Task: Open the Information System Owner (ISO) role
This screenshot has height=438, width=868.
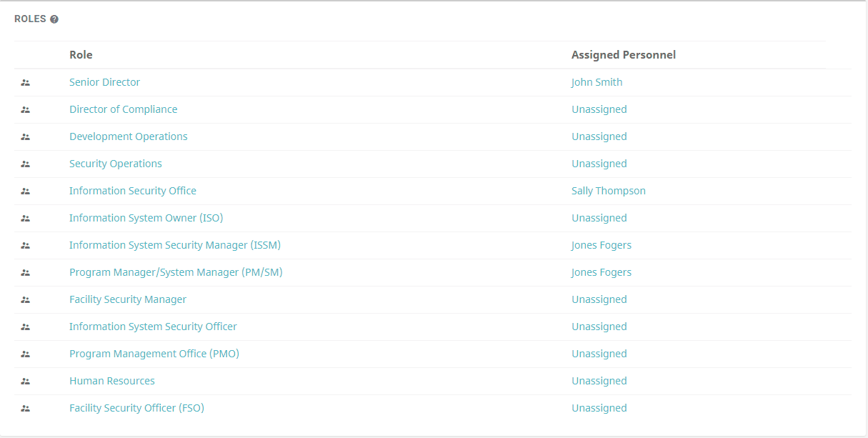Action: [x=146, y=218]
